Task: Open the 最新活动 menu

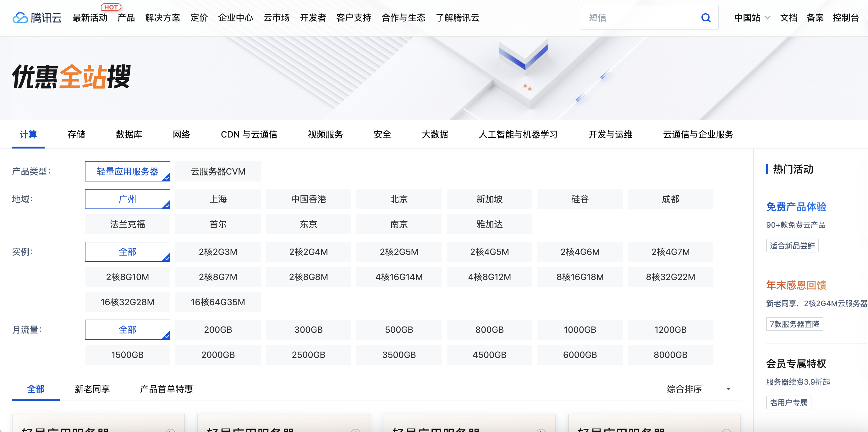Action: tap(90, 18)
